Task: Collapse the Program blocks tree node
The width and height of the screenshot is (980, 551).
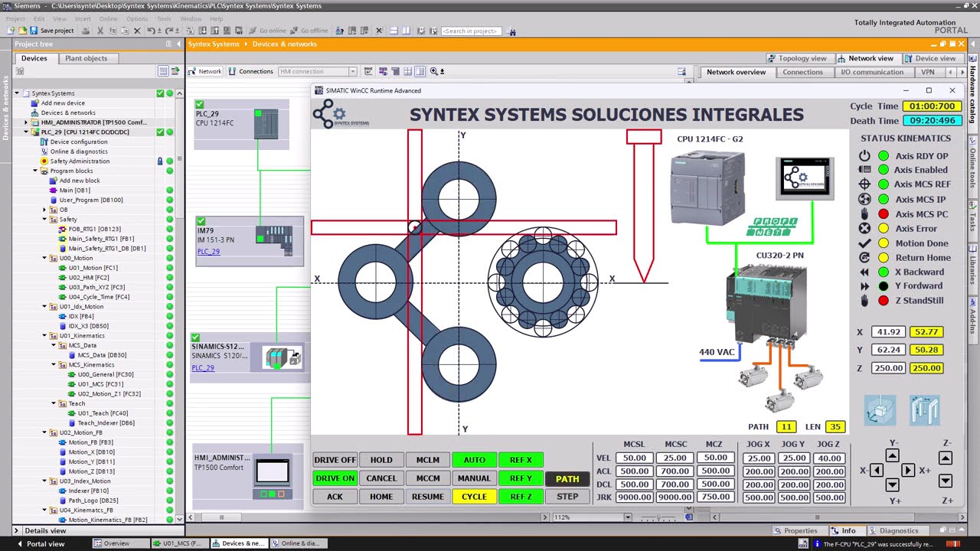Action: point(35,171)
